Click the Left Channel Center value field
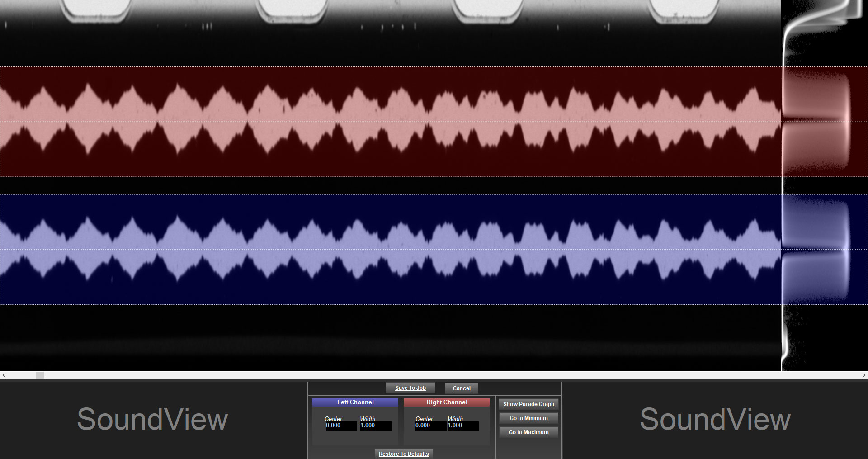 (x=341, y=426)
